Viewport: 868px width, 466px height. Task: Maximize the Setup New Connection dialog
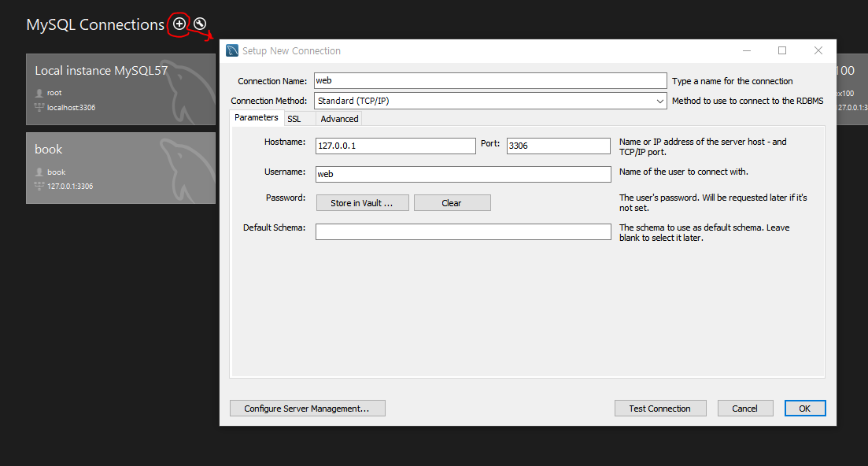(782, 50)
